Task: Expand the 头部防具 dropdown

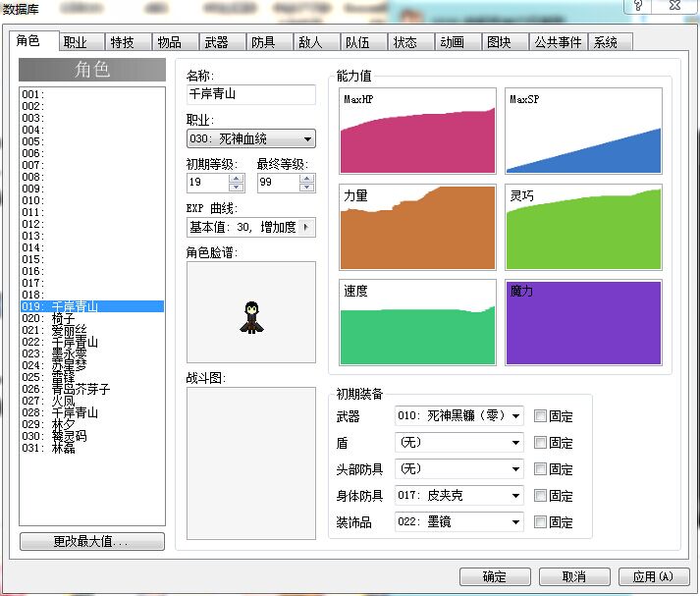Action: [x=516, y=469]
